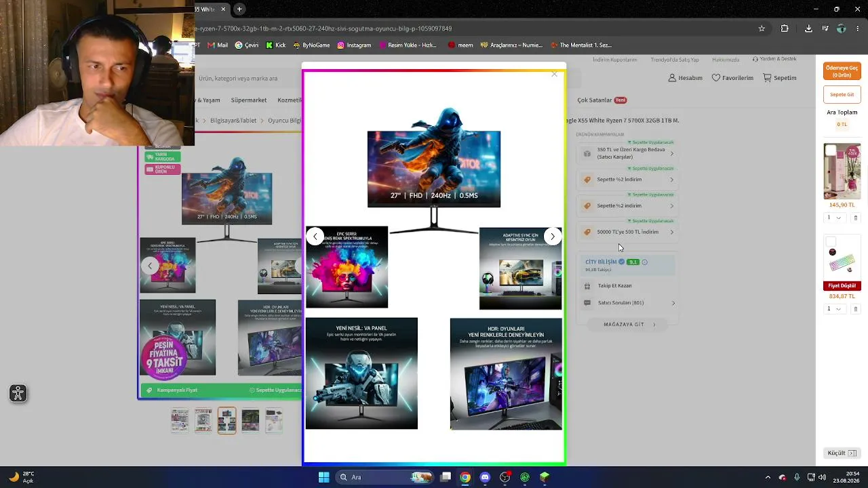This screenshot has height=488, width=868.
Task: Select the highlighted third gallery thumbnail
Action: click(227, 420)
